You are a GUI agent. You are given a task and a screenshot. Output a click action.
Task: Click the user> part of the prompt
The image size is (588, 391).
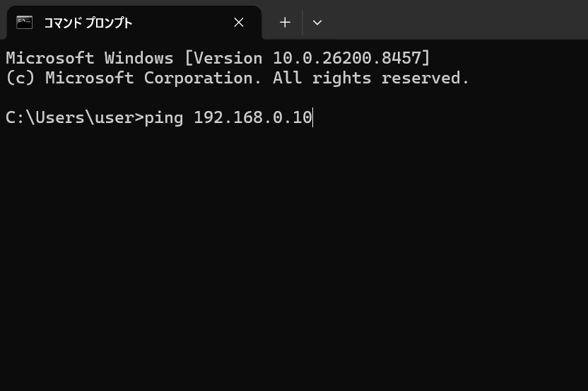tap(119, 117)
